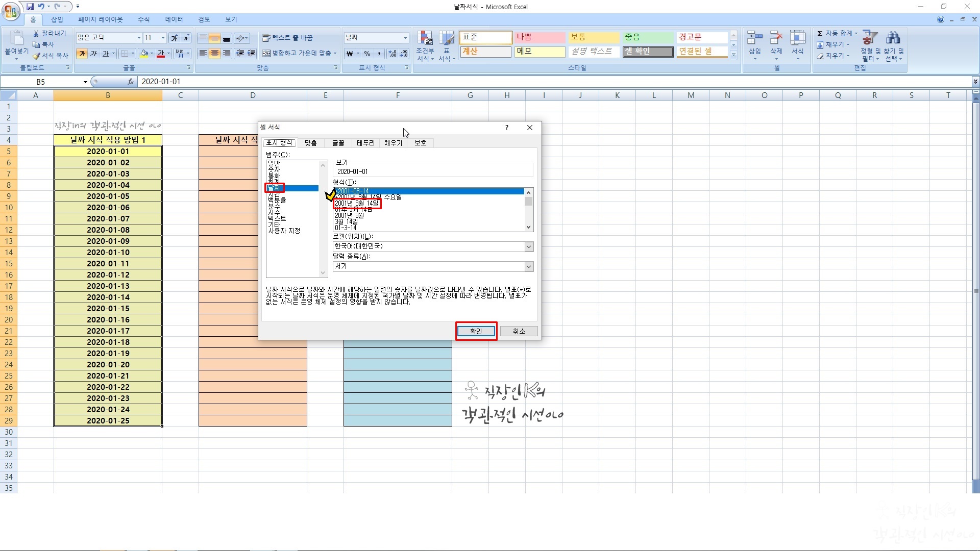
Task: Switch to the 테두리 tab in the dialog
Action: tap(365, 143)
